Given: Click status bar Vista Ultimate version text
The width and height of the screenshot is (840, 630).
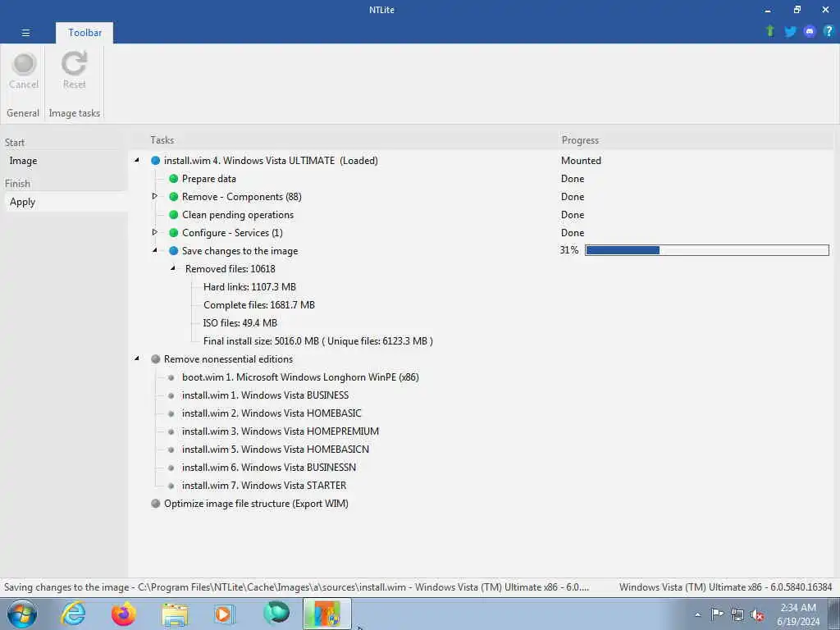Looking at the screenshot, I should (x=725, y=587).
